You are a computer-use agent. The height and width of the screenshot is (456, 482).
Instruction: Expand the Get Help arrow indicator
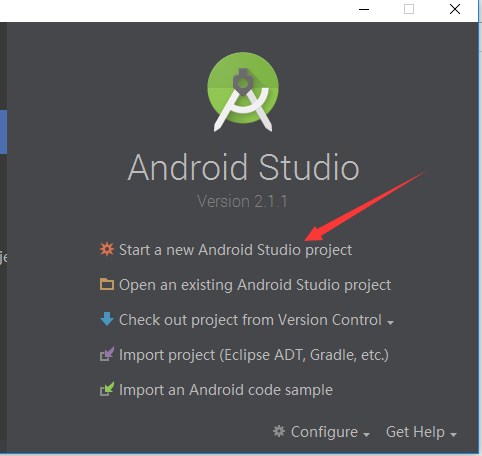coord(453,435)
